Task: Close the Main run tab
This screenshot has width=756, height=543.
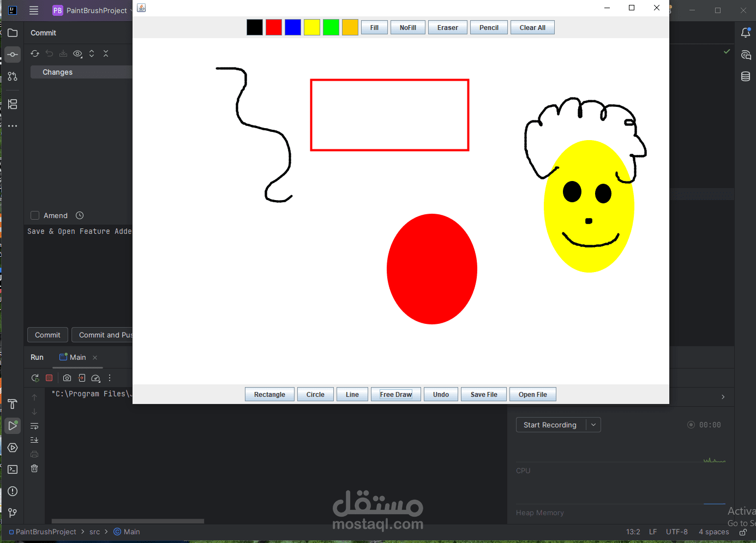Action: [x=95, y=358]
